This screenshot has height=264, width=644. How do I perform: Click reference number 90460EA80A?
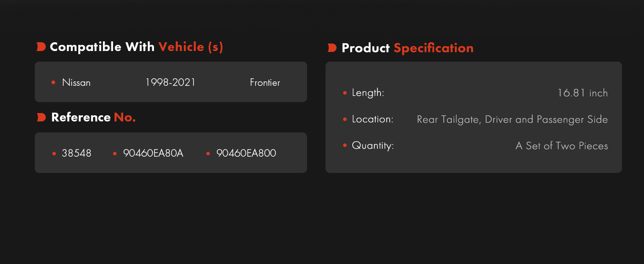pyautogui.click(x=153, y=153)
